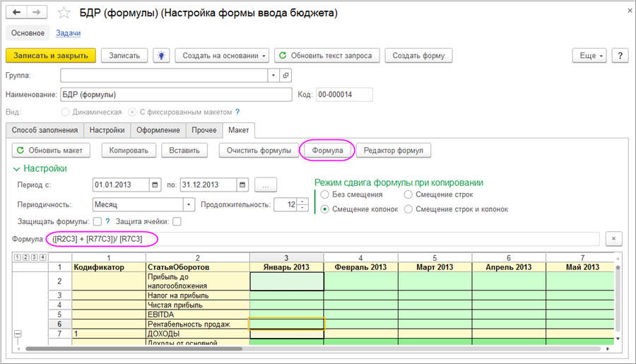
Task: Toggle the Защита ячейки checkbox
Action: (x=177, y=222)
